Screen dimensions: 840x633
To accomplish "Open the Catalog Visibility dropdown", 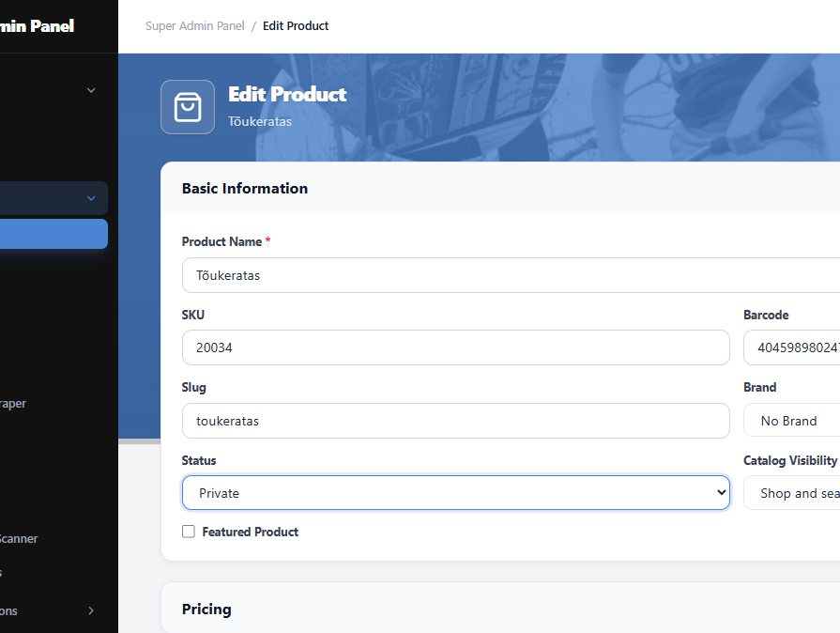I will pos(792,492).
